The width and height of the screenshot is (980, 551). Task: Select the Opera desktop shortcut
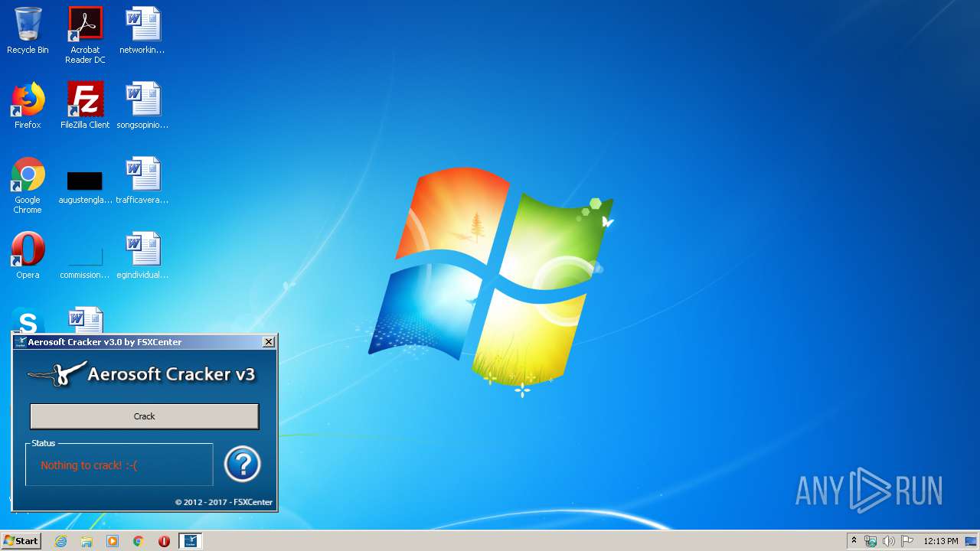28,256
